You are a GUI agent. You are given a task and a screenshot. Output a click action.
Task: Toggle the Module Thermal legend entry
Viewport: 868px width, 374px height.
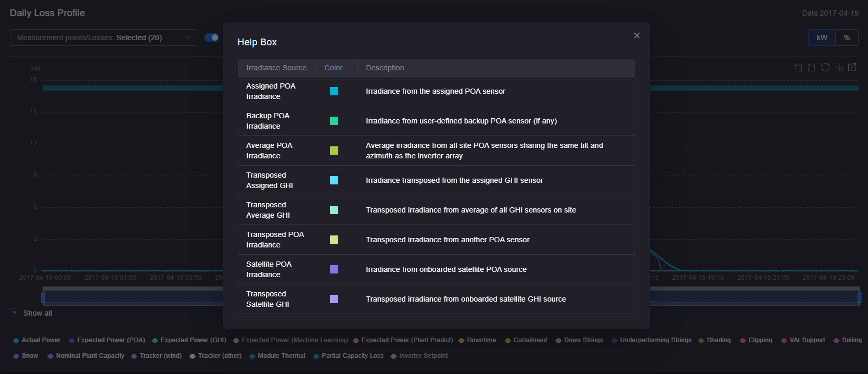[x=277, y=356]
